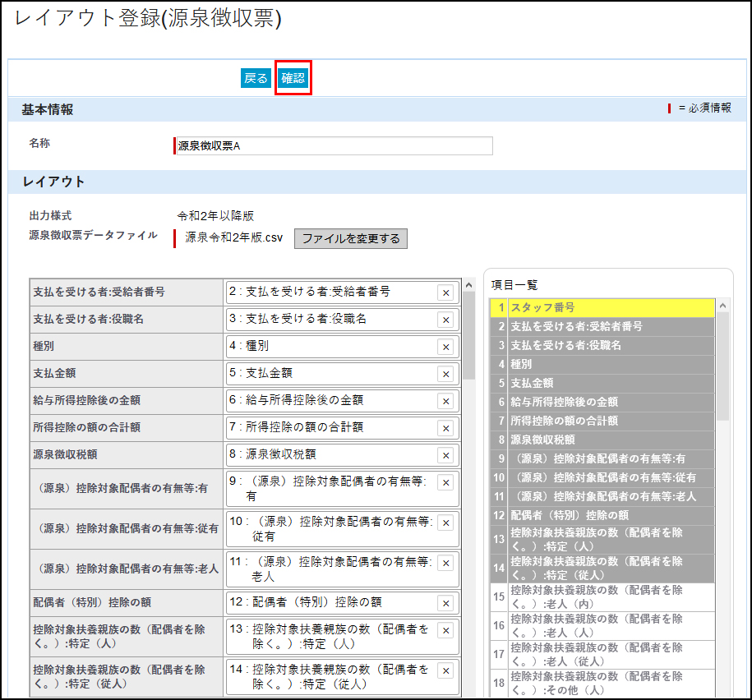The image size is (752, 700).
Task: Select item 5 支払金額 in 項目一覧
Action: (x=602, y=384)
